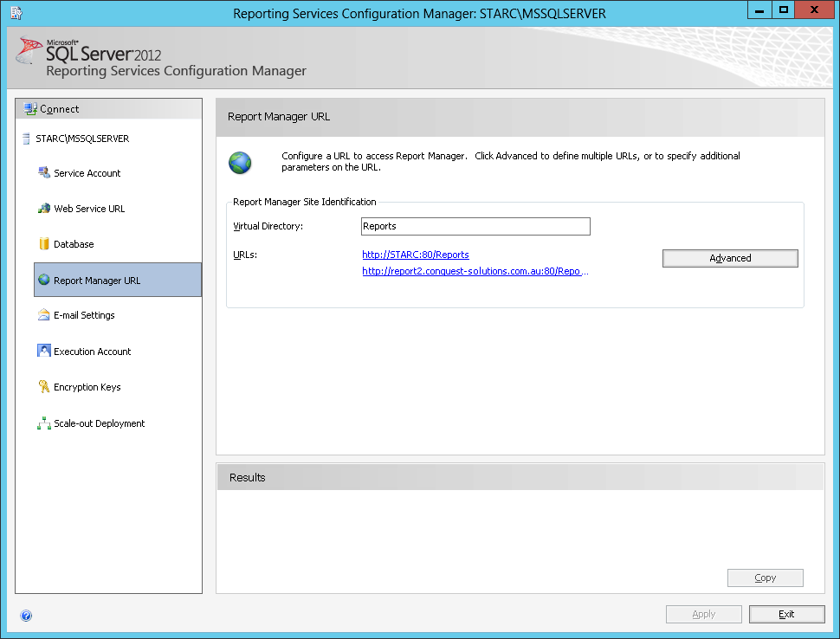
Task: Click the 'Report Manager Site Identification' group label
Action: 304,202
